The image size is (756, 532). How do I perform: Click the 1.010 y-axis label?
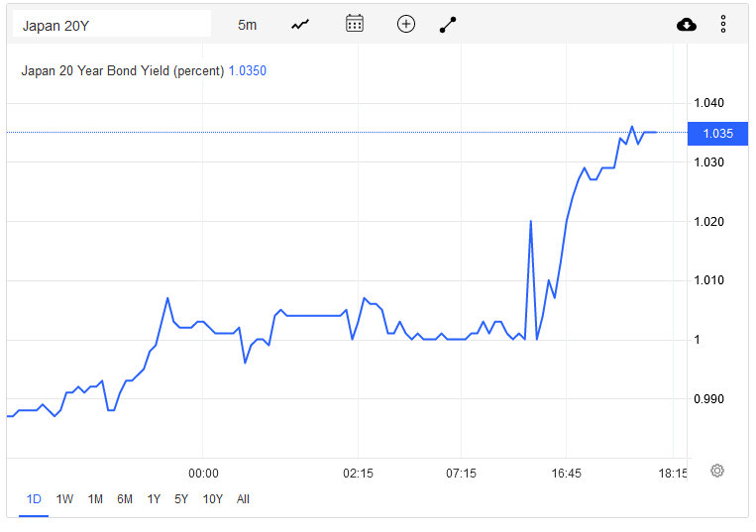tap(708, 280)
